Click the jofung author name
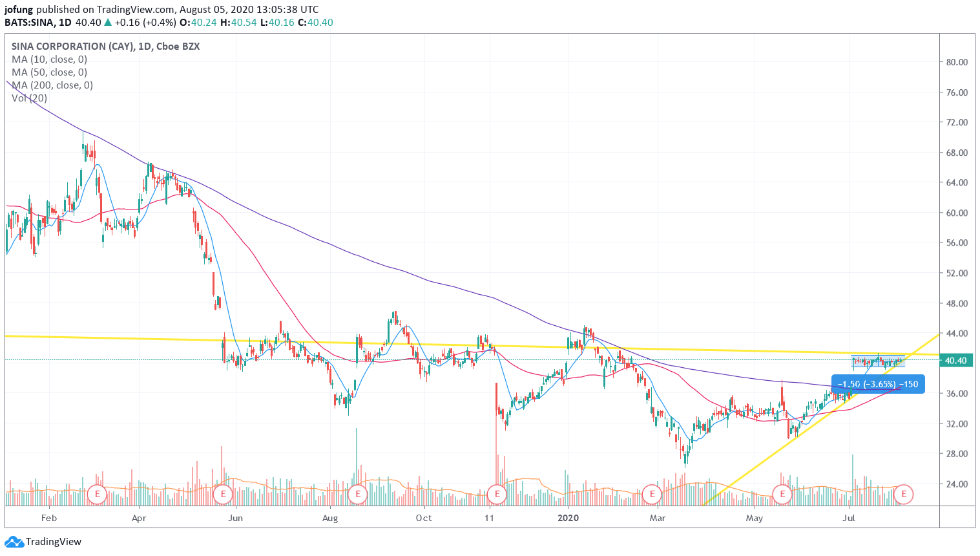Image resolution: width=980 pixels, height=556 pixels. point(19,10)
